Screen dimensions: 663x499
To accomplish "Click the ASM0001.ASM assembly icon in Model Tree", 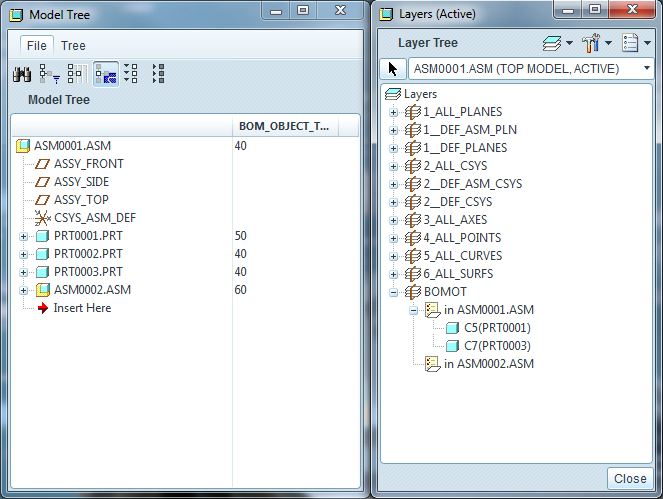I will pyautogui.click(x=22, y=146).
